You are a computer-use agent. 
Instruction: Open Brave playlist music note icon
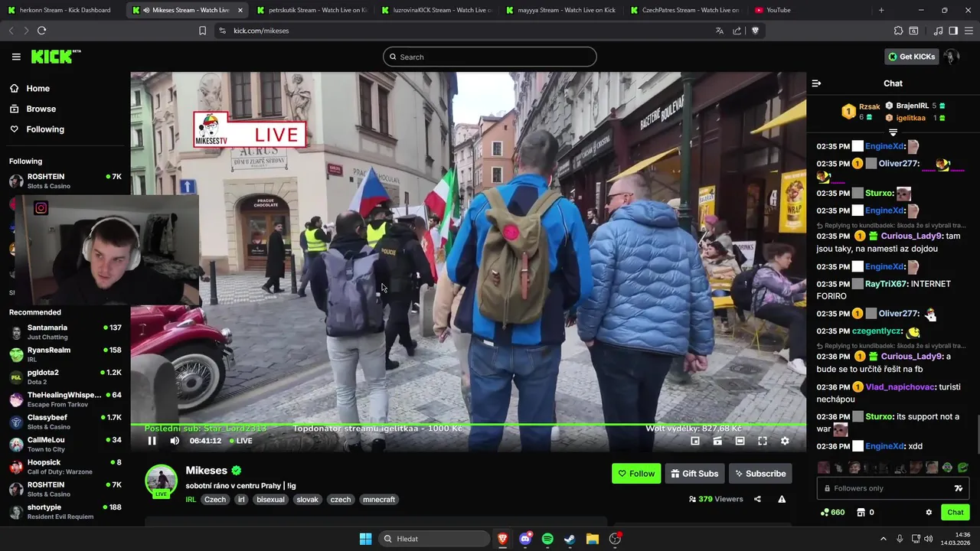pyautogui.click(x=939, y=31)
